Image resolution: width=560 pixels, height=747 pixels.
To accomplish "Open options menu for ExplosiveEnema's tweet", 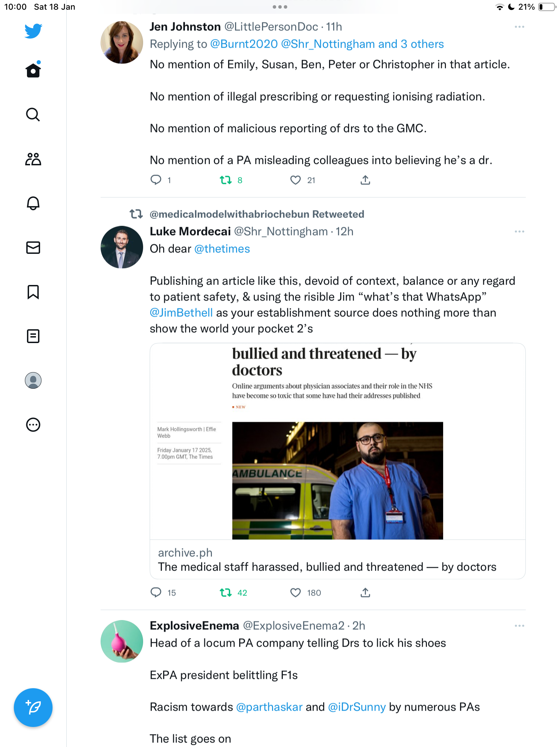I will click(x=519, y=626).
